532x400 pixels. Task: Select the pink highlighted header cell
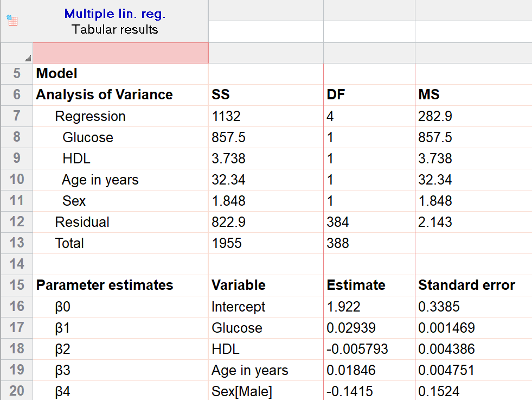click(x=120, y=53)
